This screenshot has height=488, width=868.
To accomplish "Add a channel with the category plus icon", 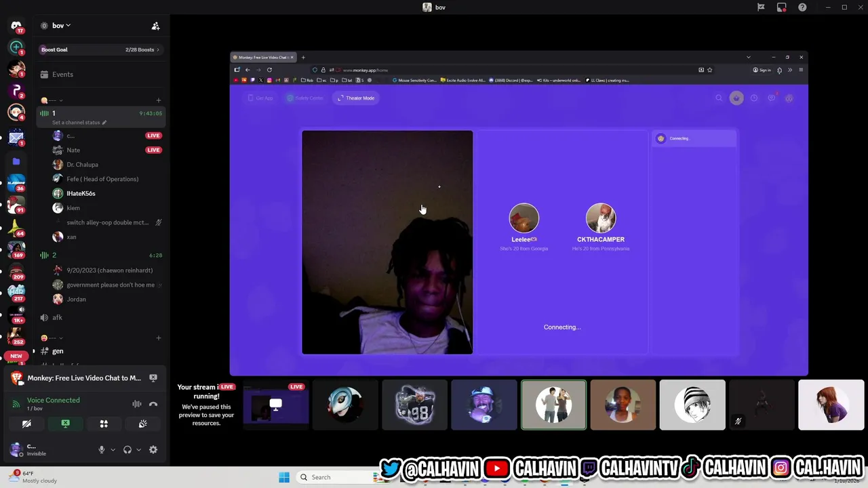I will (159, 100).
